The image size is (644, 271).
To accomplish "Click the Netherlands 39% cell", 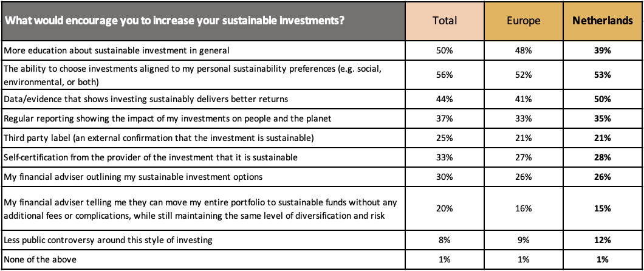I will pos(602,50).
